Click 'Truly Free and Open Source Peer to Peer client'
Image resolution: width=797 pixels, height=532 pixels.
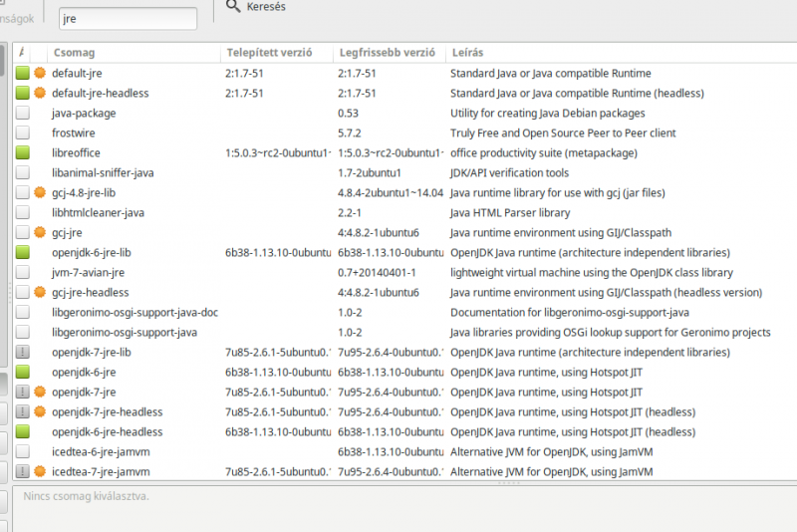coord(563,133)
